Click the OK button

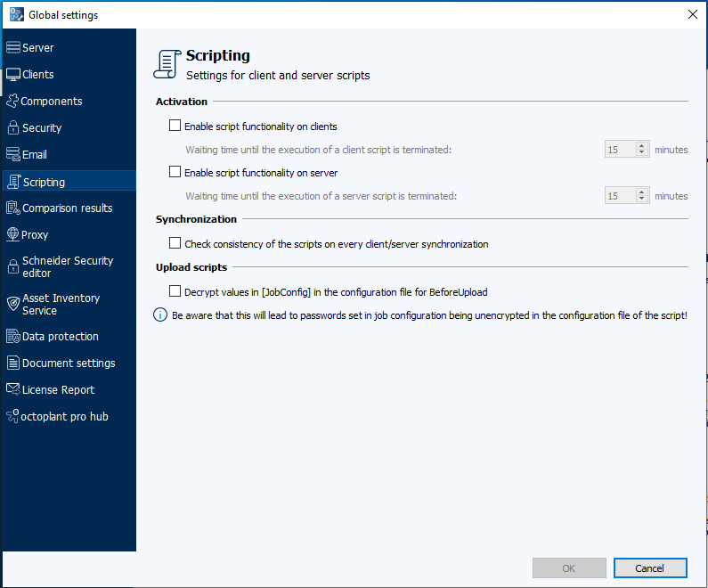point(569,568)
